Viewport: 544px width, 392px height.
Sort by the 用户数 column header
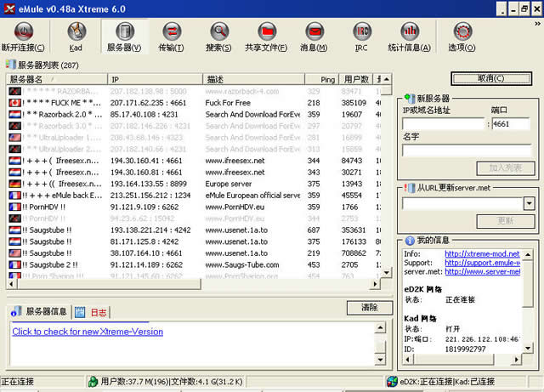coord(355,80)
